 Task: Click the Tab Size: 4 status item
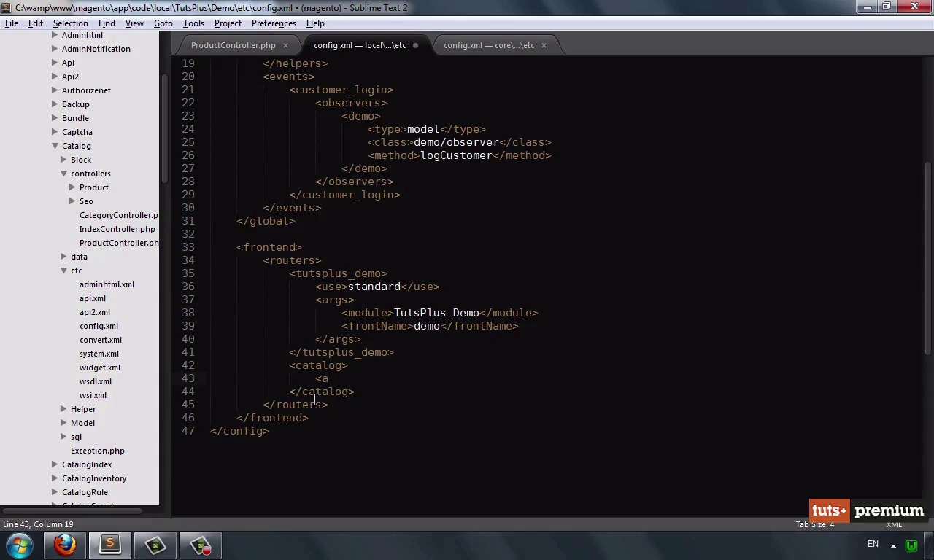point(814,524)
